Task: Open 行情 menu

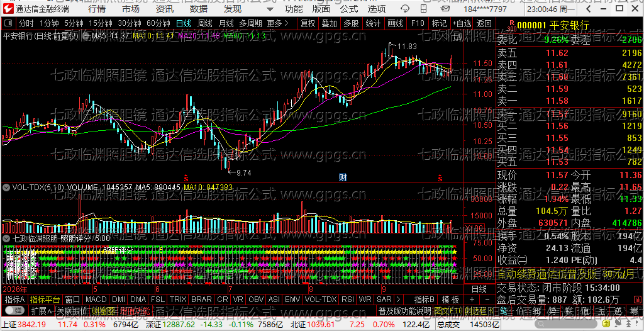Action: coord(96,9)
